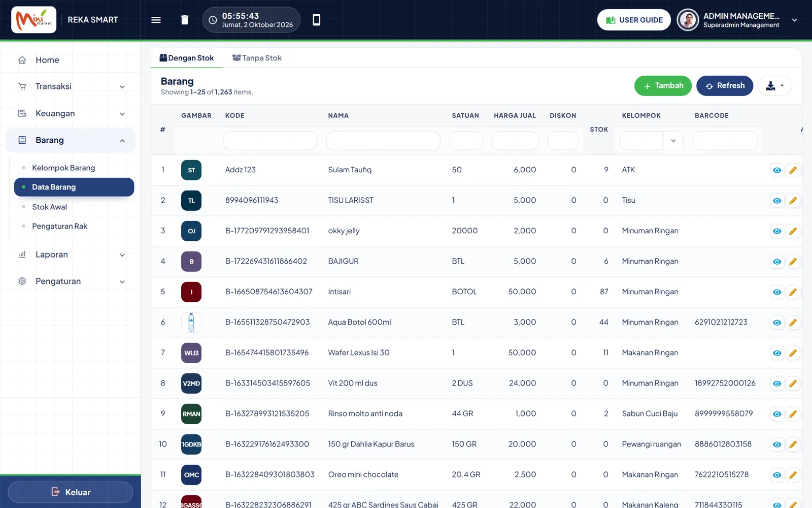Click edit icon for Rinso molto anti noda

[793, 414]
